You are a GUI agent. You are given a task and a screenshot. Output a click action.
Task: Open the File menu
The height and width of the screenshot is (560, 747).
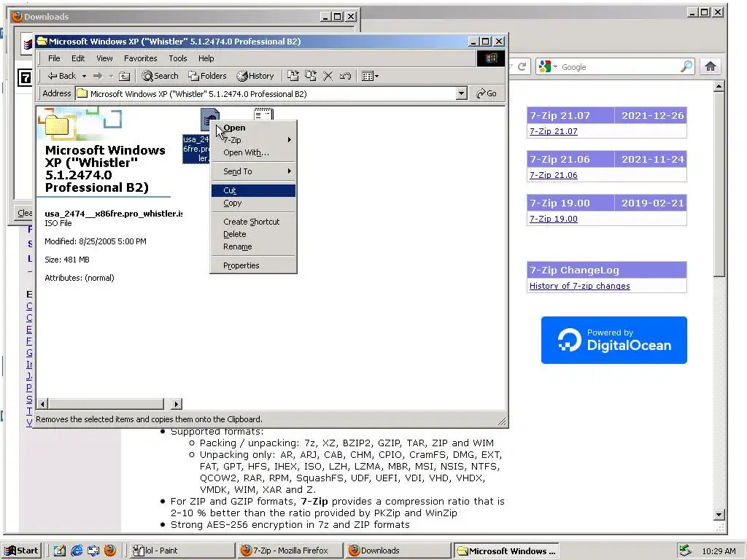tap(54, 58)
